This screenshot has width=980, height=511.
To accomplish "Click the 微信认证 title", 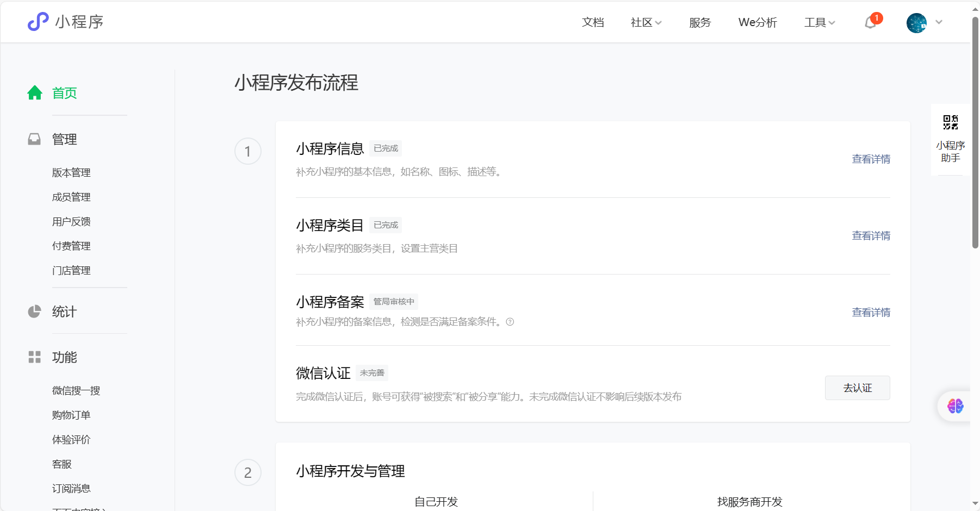I will [x=323, y=373].
